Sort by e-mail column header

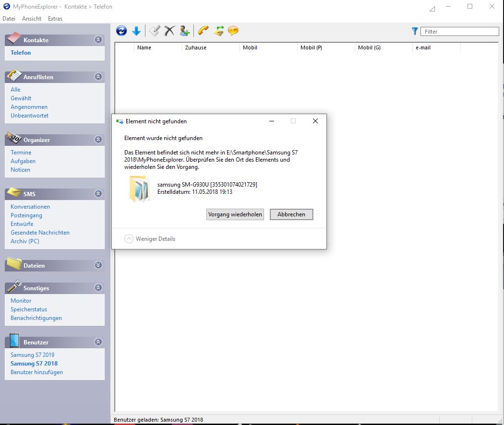436,47
